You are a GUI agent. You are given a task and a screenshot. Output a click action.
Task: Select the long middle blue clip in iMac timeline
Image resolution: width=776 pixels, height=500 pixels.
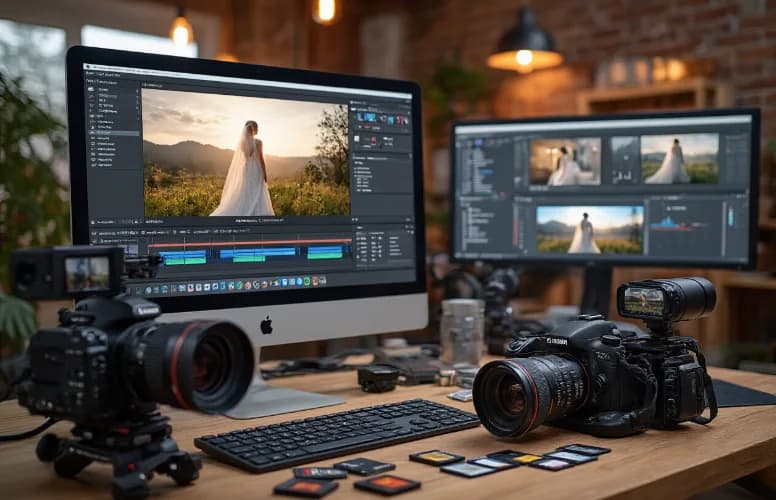pyautogui.click(x=257, y=252)
